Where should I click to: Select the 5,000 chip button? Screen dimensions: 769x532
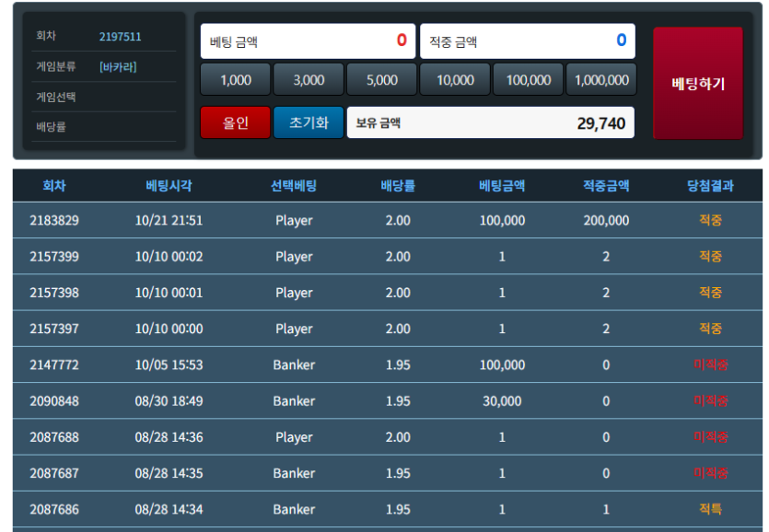click(381, 79)
